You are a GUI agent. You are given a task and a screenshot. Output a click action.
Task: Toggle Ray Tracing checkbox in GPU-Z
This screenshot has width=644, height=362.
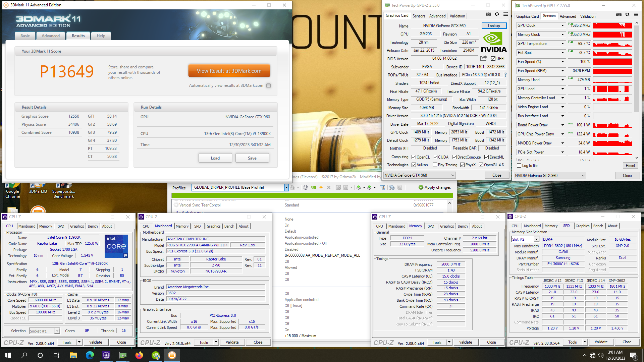pos(435,165)
